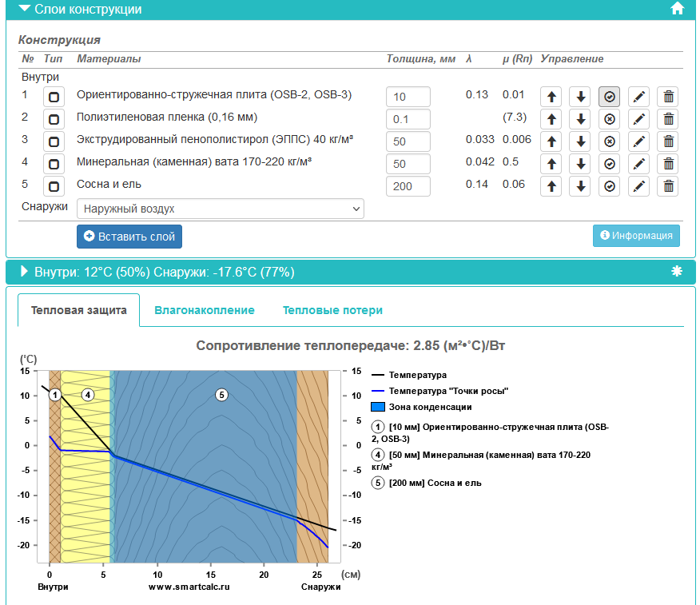
Task: Click Сопротивление теплопередаче heading
Action: coord(351,345)
